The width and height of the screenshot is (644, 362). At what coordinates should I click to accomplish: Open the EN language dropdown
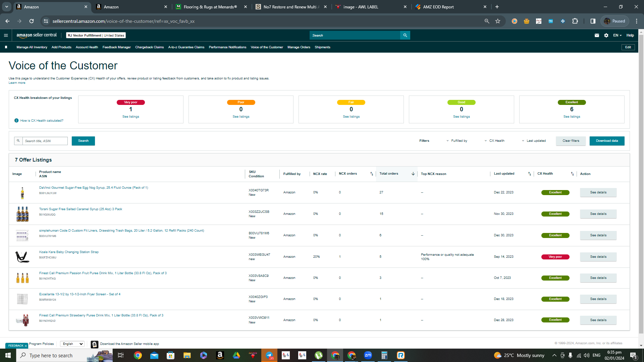point(618,35)
